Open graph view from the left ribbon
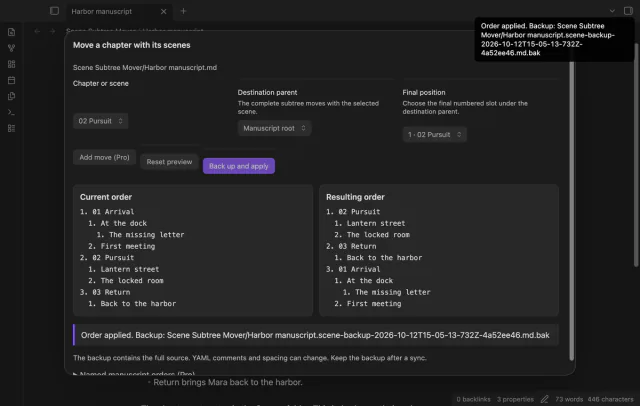Viewport: 640px width, 406px height. [11, 48]
